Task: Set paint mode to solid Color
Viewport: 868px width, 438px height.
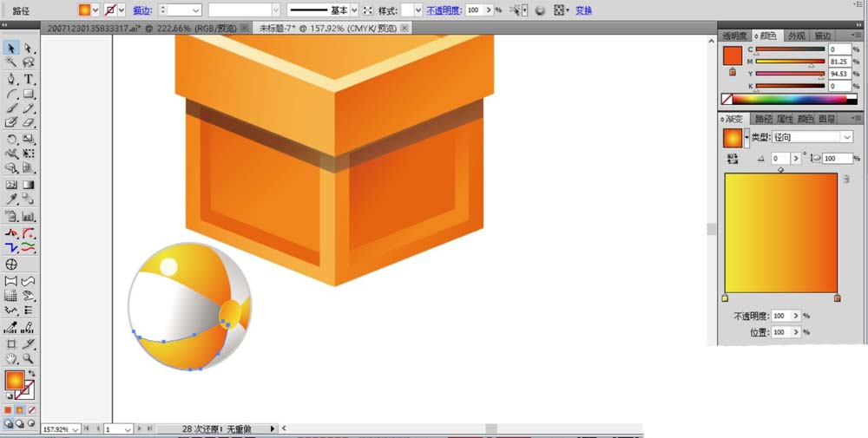Action: pyautogui.click(x=9, y=410)
